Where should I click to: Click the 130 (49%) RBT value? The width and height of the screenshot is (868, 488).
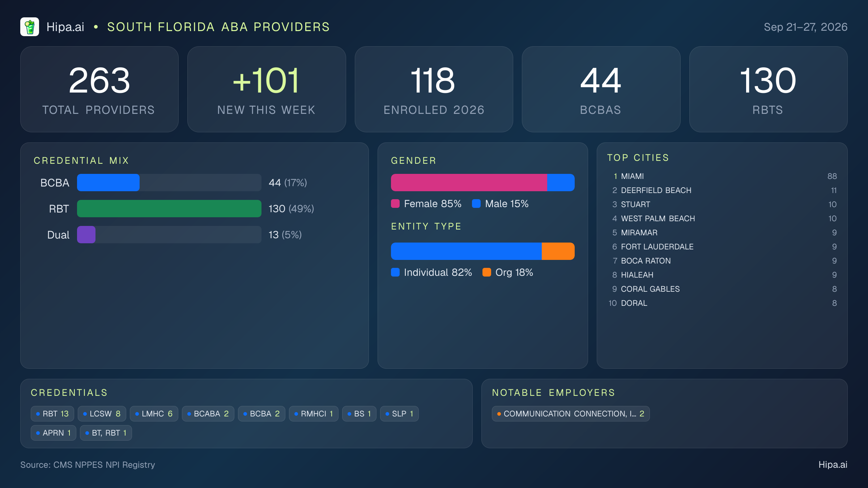click(x=291, y=209)
